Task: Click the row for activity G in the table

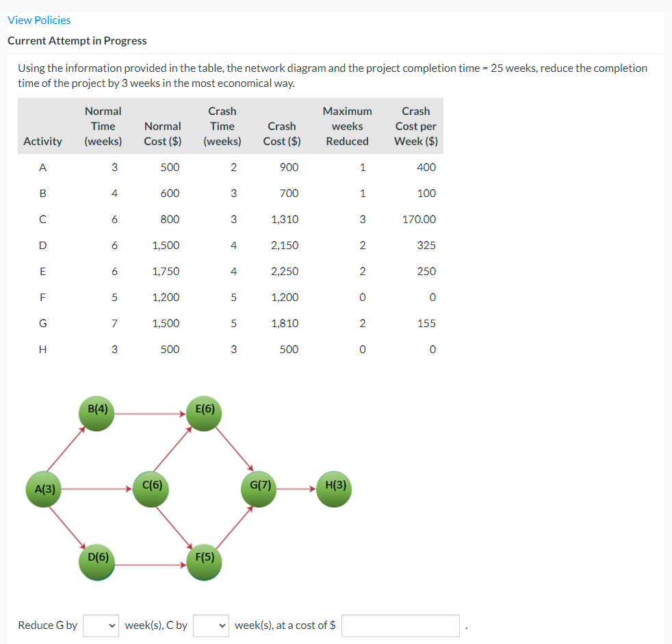Action: [233, 323]
